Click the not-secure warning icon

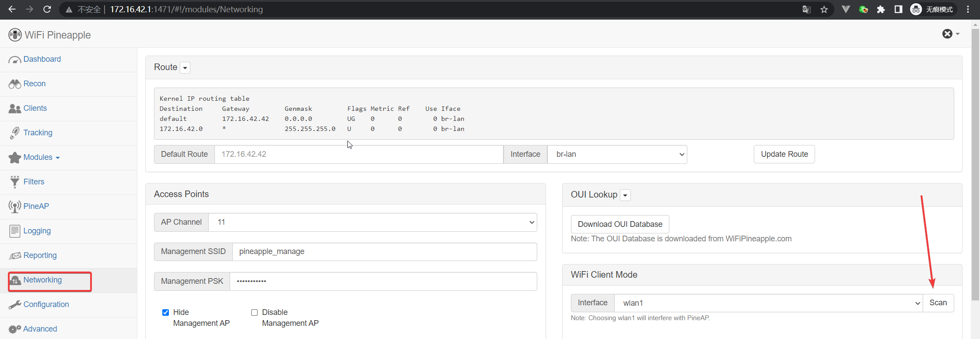tap(69, 9)
